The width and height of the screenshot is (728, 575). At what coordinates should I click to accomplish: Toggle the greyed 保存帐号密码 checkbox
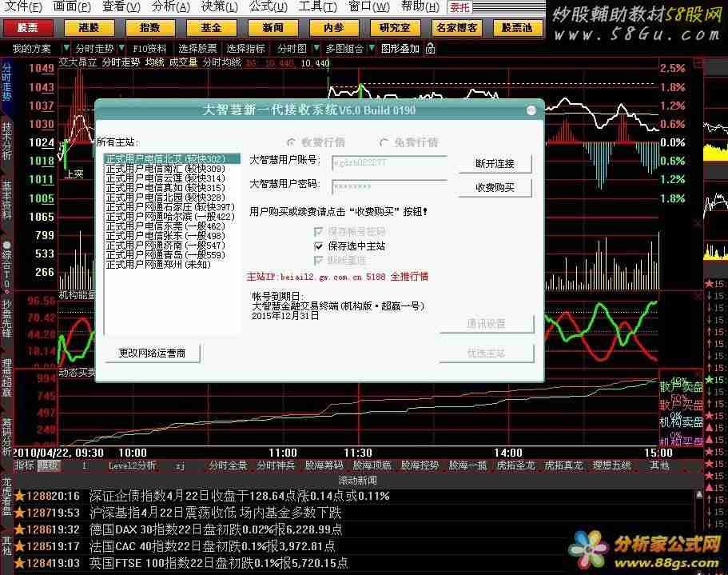319,231
